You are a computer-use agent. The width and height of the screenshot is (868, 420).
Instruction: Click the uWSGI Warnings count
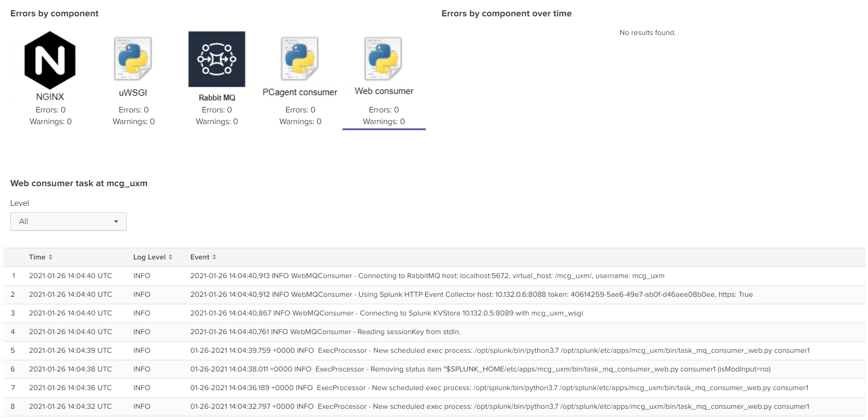point(133,121)
